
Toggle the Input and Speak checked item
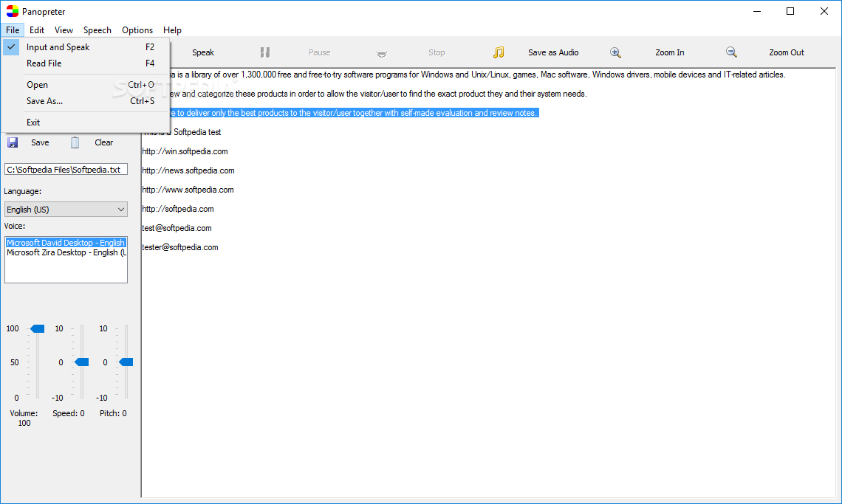(86, 47)
